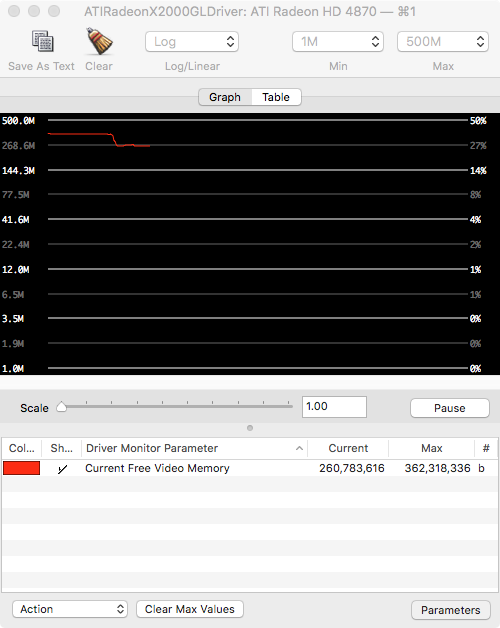Toggle show checkmark for Current Free Video Memory
The height and width of the screenshot is (628, 500).
(x=62, y=469)
